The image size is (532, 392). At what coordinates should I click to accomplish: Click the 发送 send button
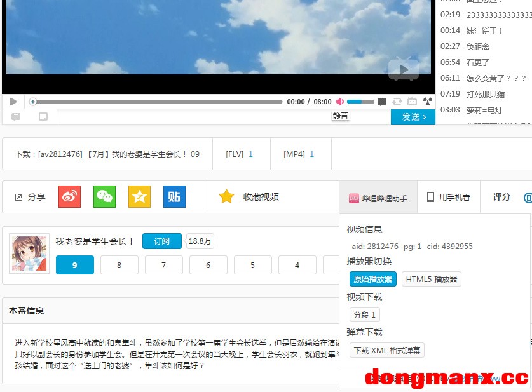click(413, 117)
